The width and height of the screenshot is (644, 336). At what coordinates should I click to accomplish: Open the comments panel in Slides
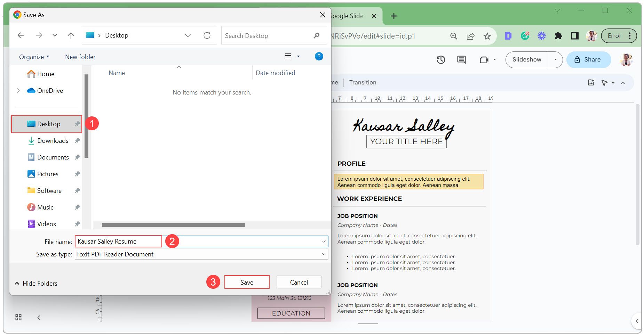pos(461,59)
